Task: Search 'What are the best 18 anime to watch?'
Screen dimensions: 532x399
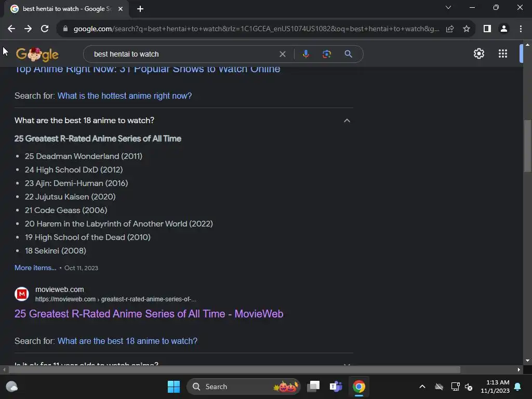Action: [x=127, y=341]
